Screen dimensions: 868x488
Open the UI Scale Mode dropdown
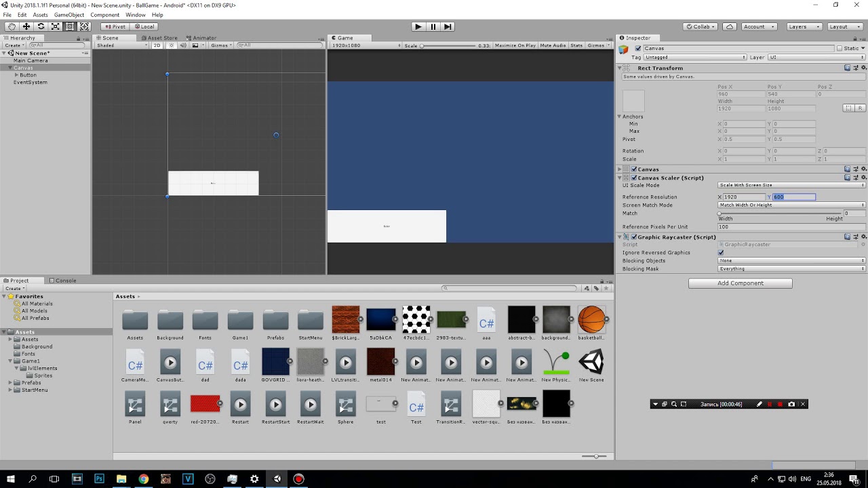pos(790,185)
